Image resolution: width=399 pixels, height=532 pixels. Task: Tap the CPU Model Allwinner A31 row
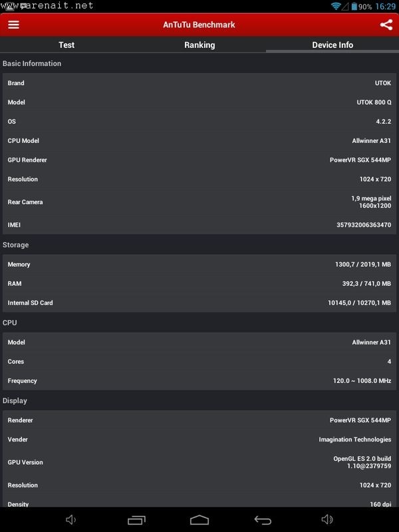199,141
